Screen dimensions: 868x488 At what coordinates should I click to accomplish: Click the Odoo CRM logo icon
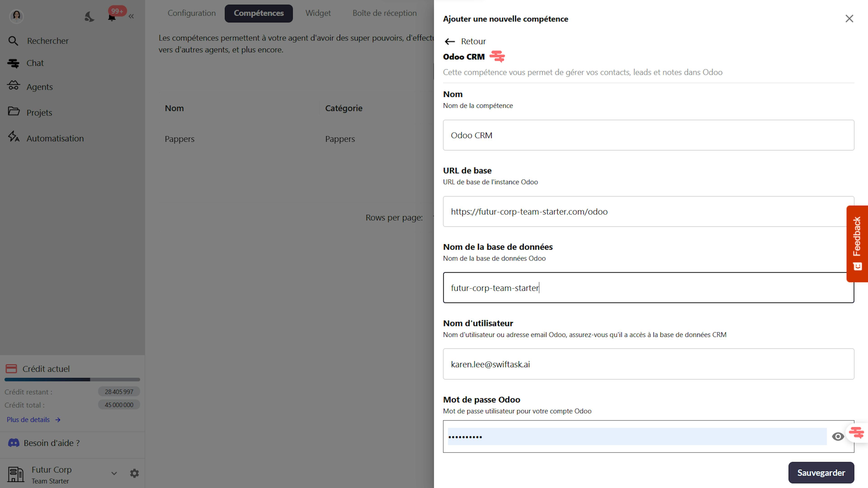point(497,56)
